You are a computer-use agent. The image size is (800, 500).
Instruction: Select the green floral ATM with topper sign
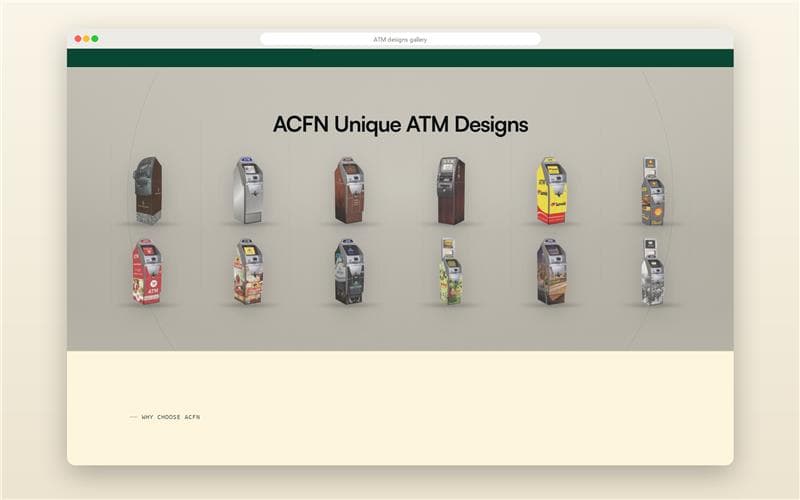click(x=451, y=272)
